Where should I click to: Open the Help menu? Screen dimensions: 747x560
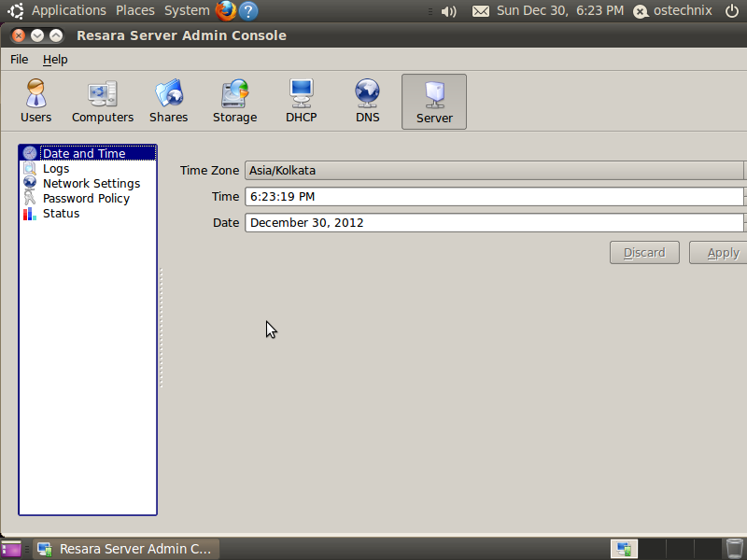coord(55,60)
